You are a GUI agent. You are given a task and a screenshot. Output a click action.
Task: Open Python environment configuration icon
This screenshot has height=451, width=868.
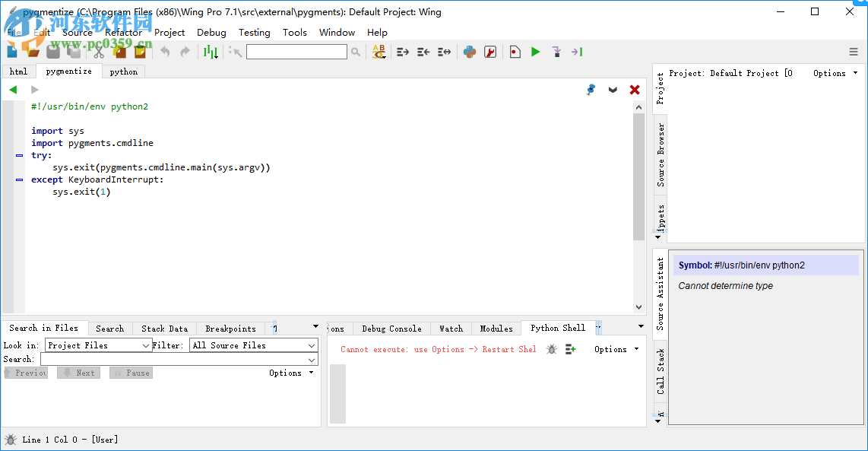click(469, 52)
